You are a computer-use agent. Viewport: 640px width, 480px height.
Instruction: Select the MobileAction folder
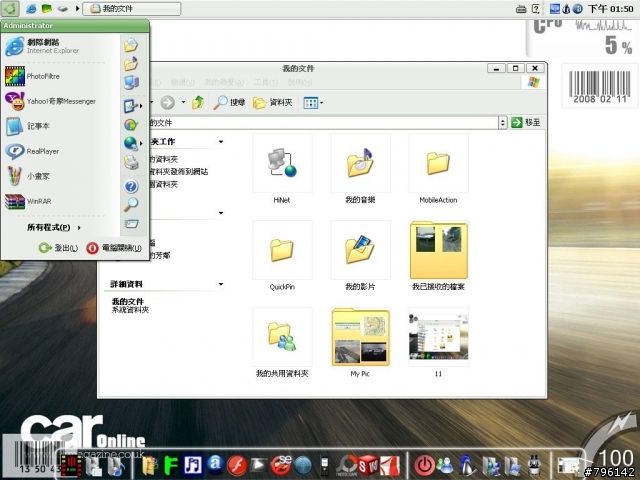point(438,169)
